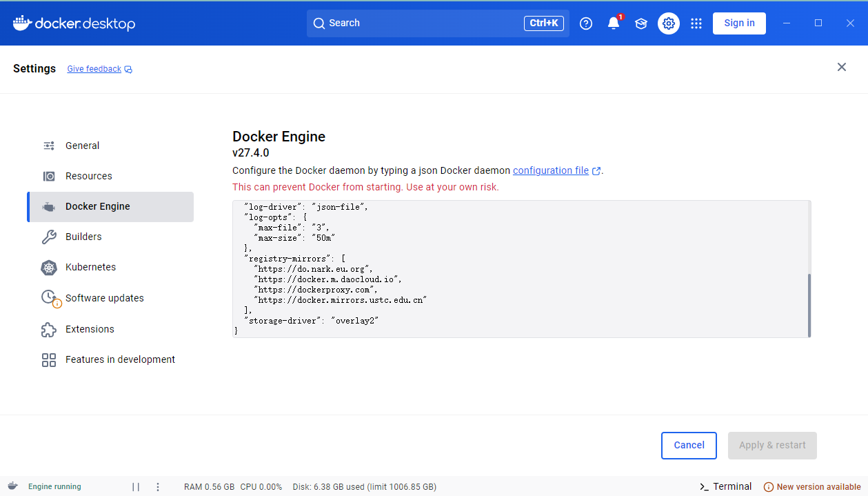This screenshot has width=868, height=496.
Task: Open Features in development tab
Action: (110, 359)
